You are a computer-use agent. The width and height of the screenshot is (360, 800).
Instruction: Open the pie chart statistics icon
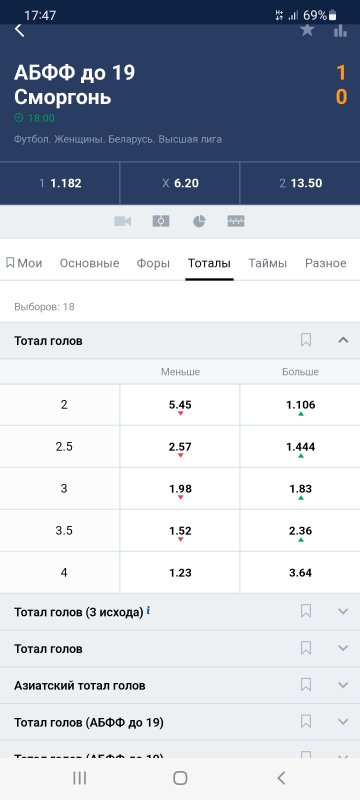(x=199, y=221)
